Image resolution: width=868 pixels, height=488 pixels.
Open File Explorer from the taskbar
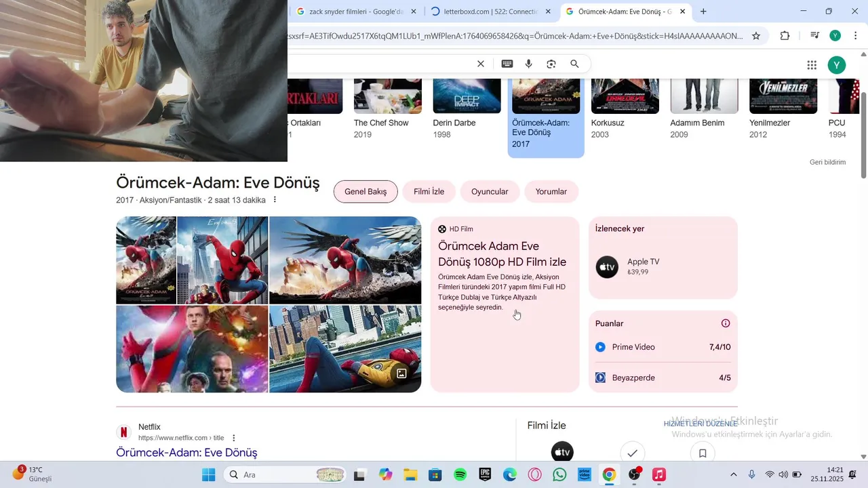(x=410, y=474)
